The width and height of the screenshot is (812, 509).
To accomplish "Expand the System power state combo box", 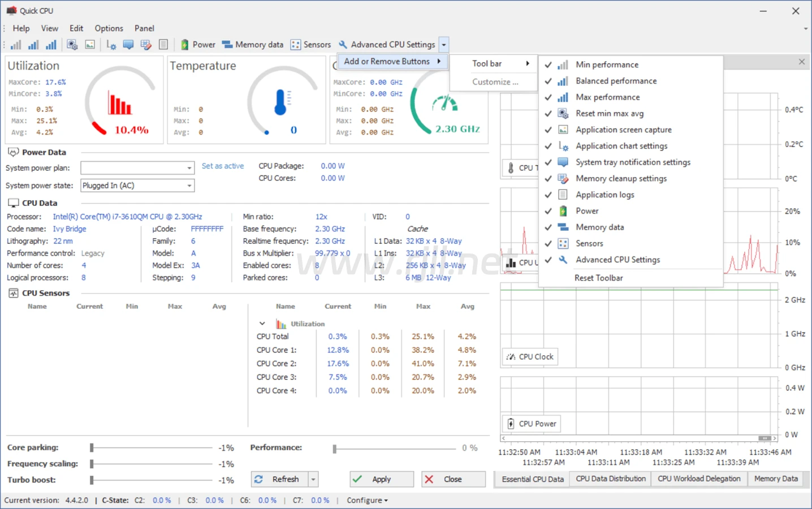I will 189,186.
